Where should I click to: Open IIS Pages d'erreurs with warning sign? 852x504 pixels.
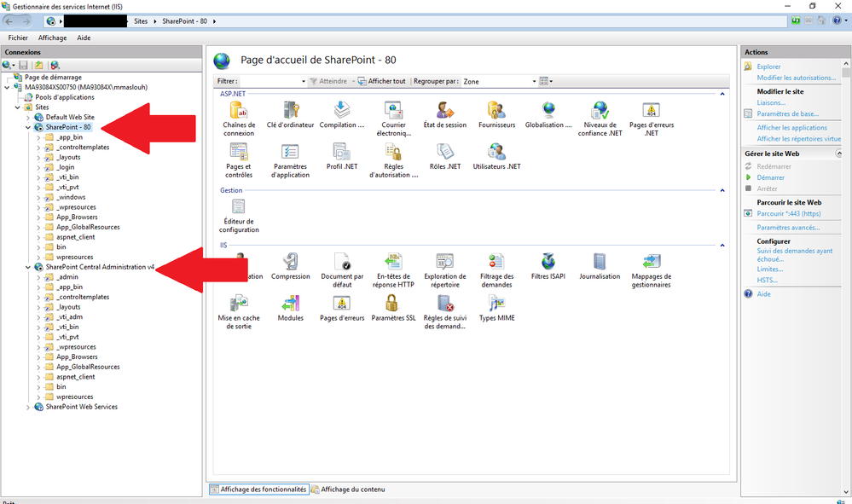342,309
